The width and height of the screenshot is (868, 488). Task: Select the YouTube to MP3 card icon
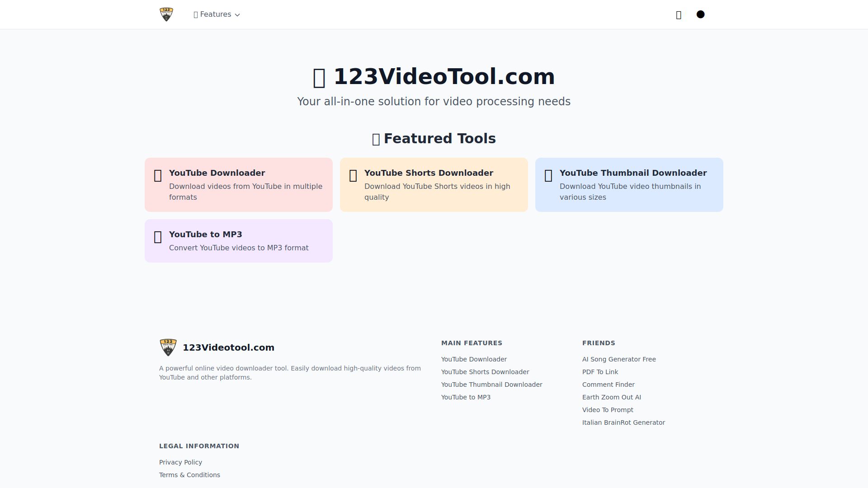click(158, 237)
